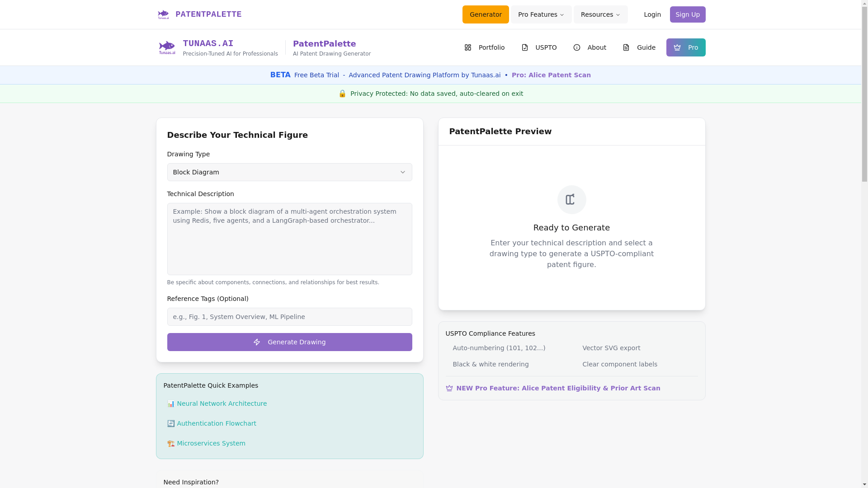Open the Portfolio page
The height and width of the screenshot is (488, 868).
[x=484, y=47]
